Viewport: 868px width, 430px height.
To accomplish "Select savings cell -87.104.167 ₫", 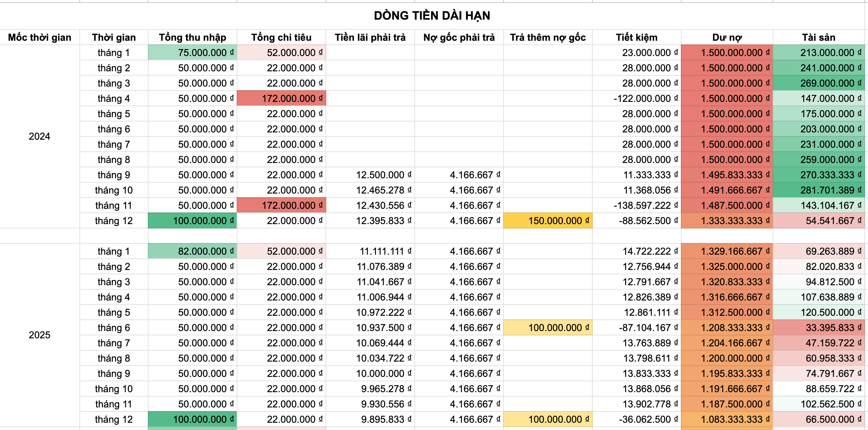I will [636, 328].
